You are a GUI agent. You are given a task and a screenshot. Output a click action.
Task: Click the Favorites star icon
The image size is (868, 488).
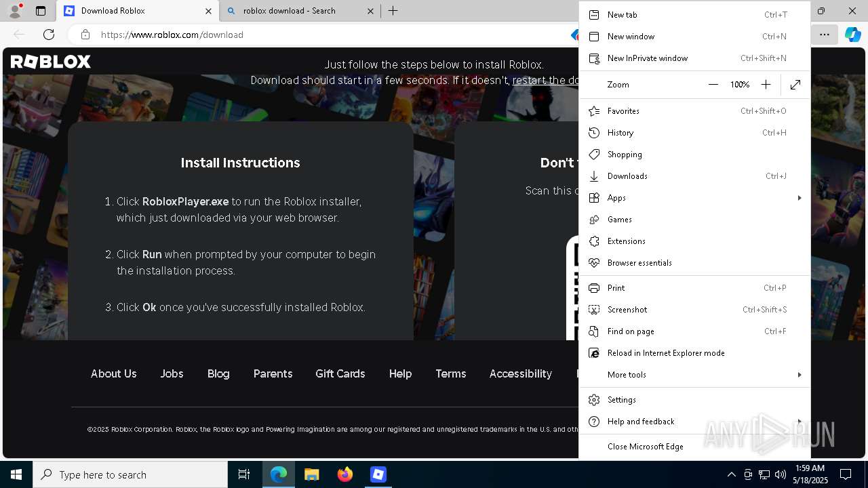pyautogui.click(x=594, y=111)
